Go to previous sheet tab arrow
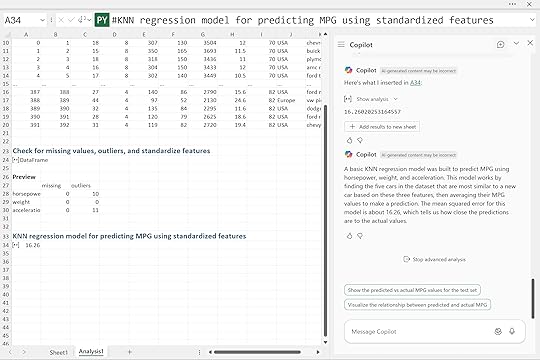This screenshot has height=360, width=540. (x=10, y=352)
